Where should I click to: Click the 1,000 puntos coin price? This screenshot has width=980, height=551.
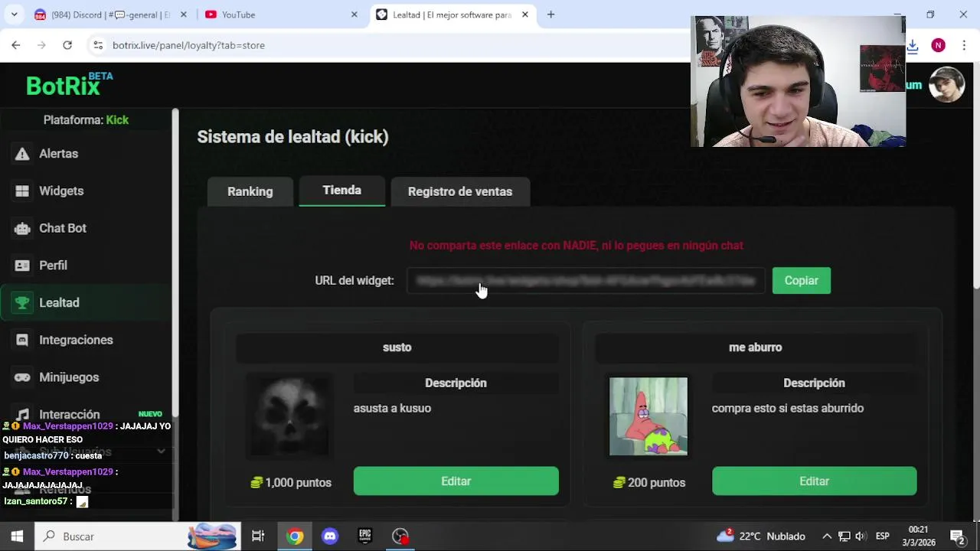point(291,483)
